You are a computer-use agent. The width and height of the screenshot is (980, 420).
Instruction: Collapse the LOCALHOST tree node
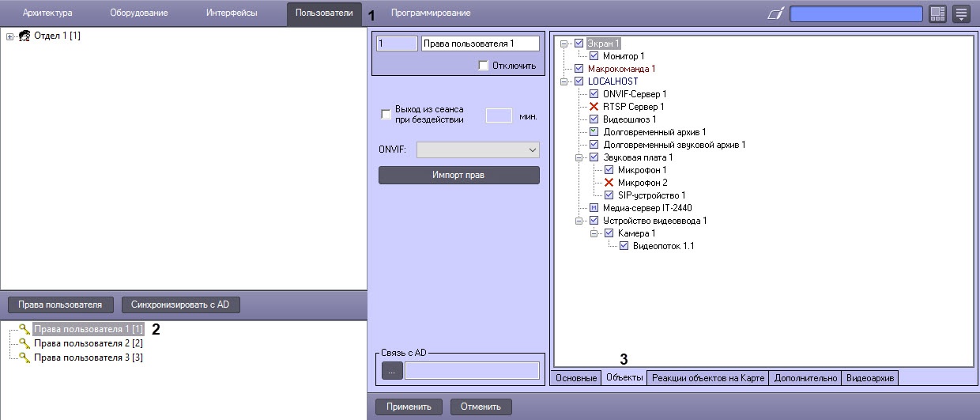click(564, 81)
